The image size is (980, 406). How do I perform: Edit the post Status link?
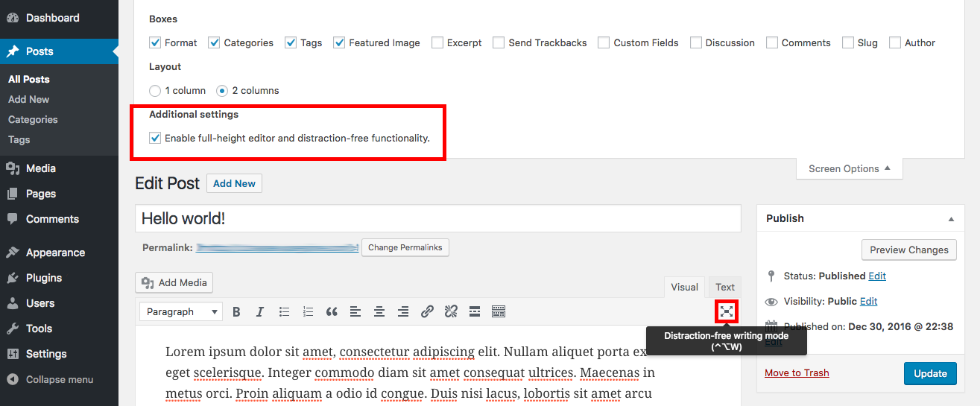(x=877, y=276)
